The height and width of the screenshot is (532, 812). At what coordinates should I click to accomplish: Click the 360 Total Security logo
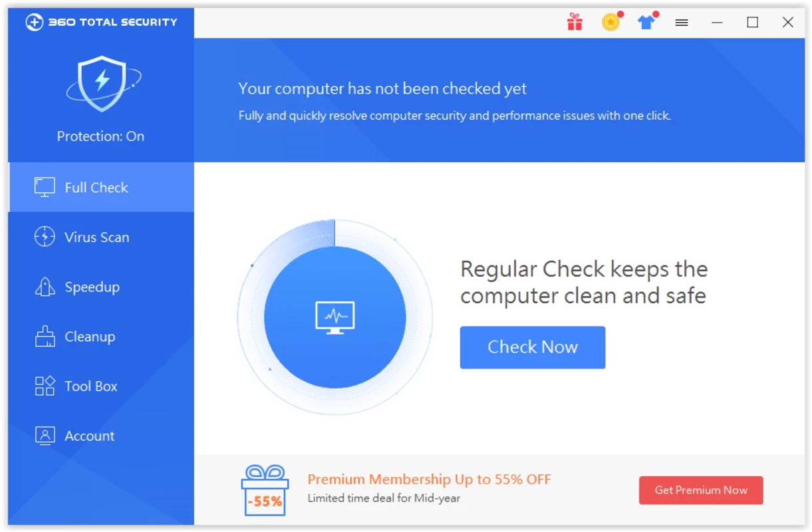tap(102, 22)
